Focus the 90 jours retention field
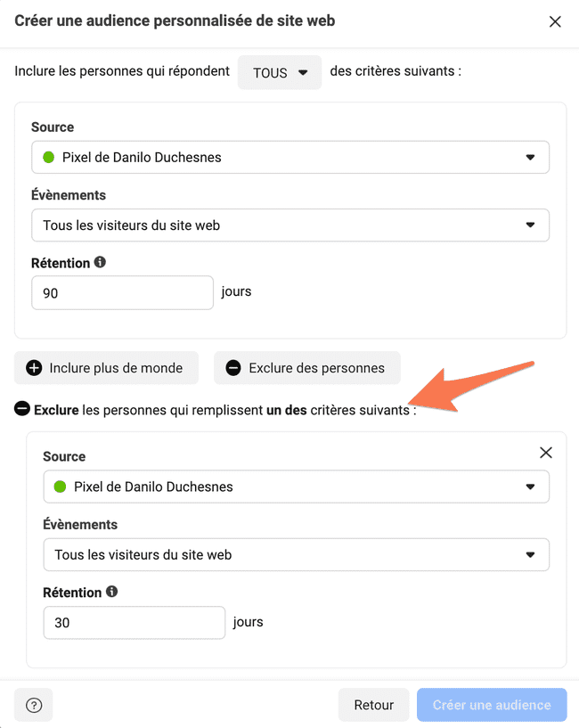Screen dimensions: 579x728 (123, 293)
